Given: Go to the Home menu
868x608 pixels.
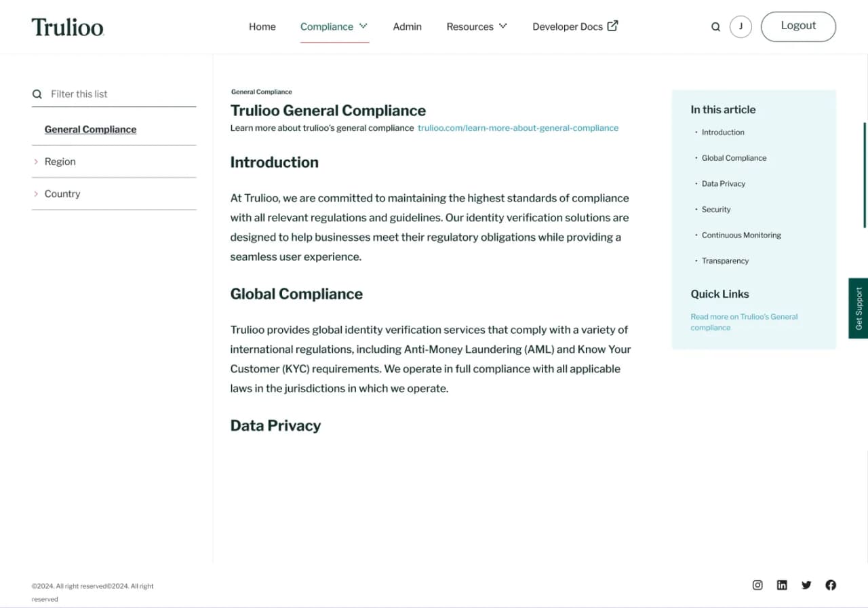Looking at the screenshot, I should click(x=262, y=26).
